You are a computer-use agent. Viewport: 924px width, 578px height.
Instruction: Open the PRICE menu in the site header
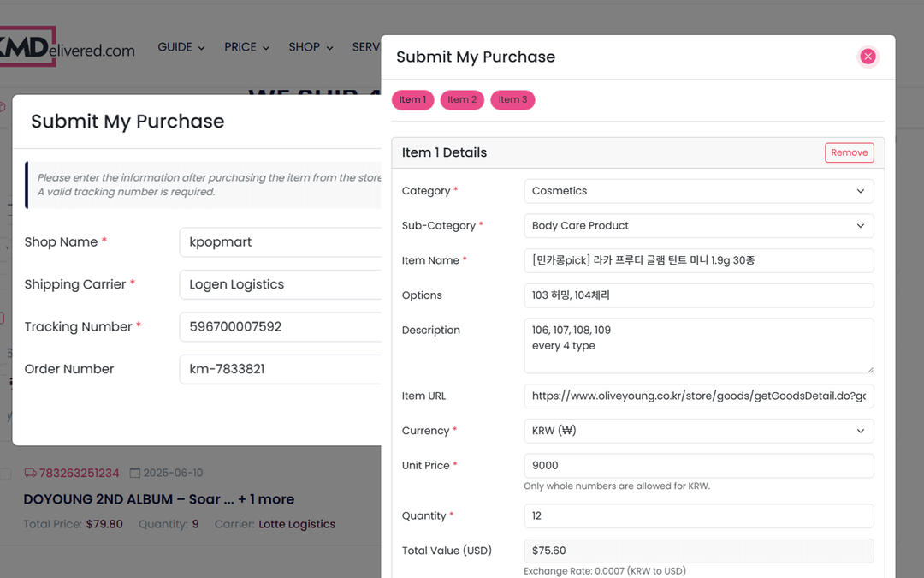coord(246,47)
